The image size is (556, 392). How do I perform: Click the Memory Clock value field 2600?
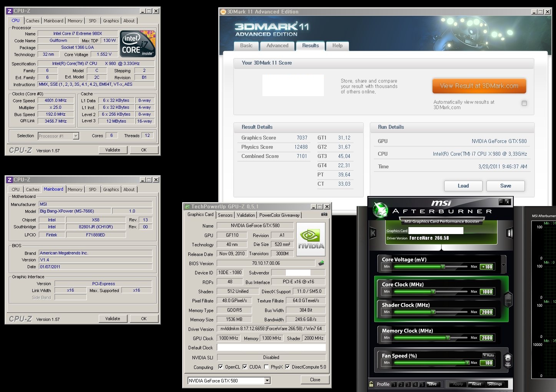click(x=487, y=338)
